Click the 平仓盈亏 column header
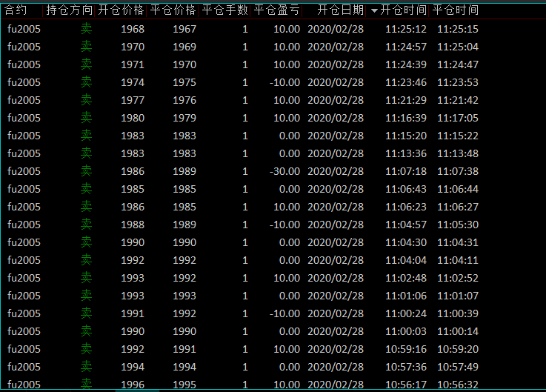The width and height of the screenshot is (546, 392). (277, 10)
